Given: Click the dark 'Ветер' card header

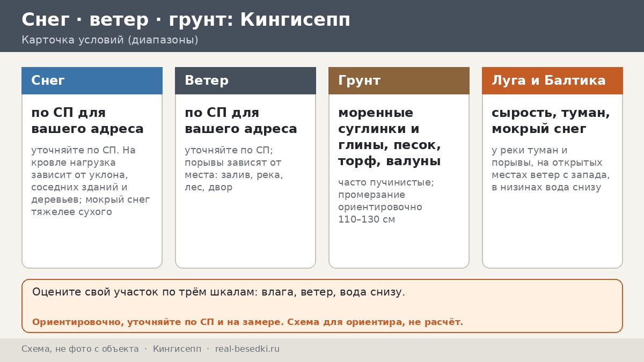Looking at the screenshot, I should (x=245, y=80).
